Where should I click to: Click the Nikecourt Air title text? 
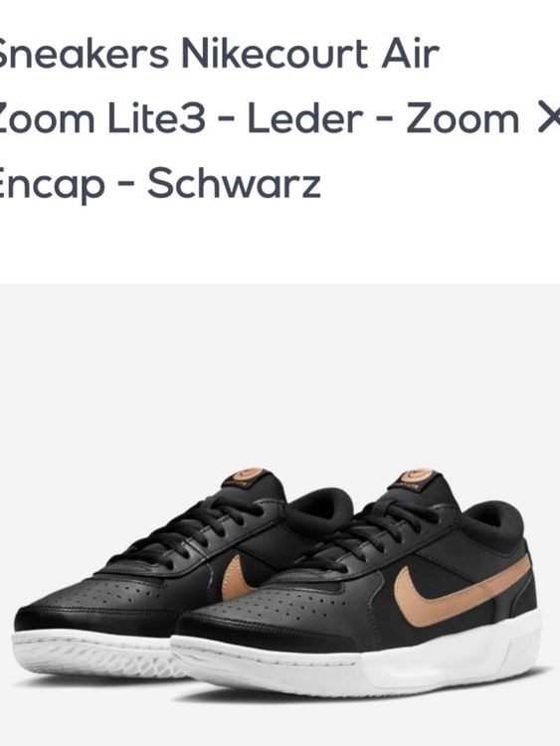[x=309, y=53]
